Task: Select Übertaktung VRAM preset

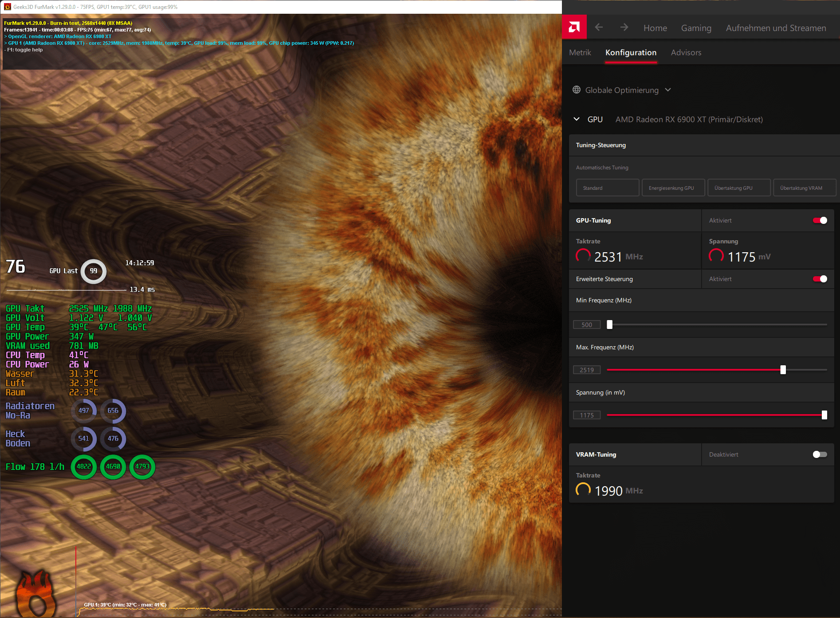Action: (804, 188)
